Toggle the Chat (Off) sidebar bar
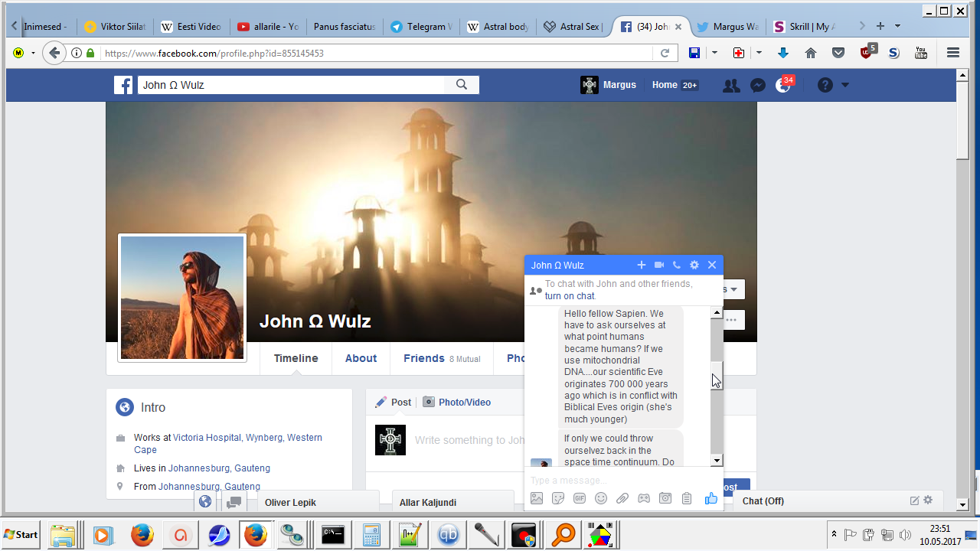The width and height of the screenshot is (980, 551). point(819,500)
